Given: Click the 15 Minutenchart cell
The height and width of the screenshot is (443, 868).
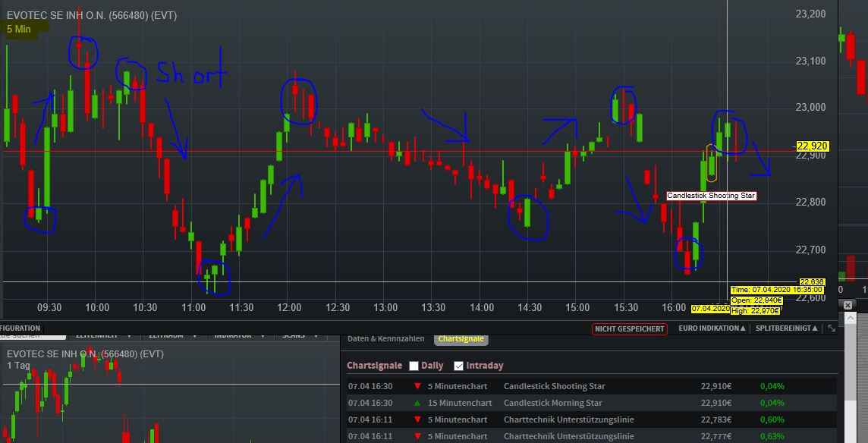Looking at the screenshot, I should click(x=460, y=403).
